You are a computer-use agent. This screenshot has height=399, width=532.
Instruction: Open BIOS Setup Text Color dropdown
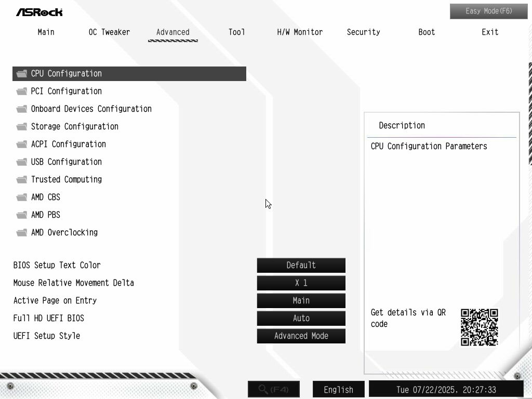[x=301, y=265]
